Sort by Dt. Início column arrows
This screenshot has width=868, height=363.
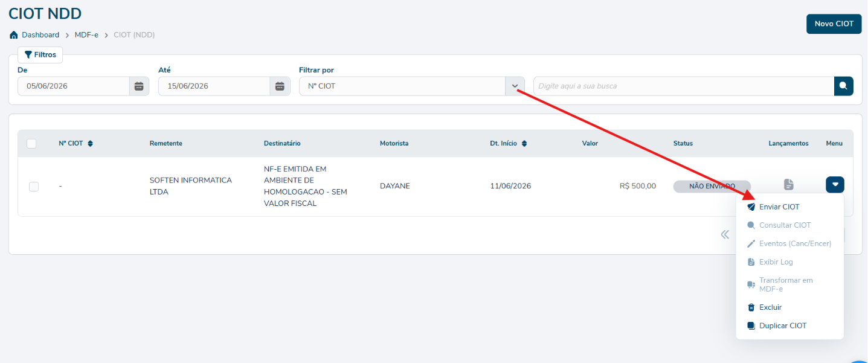(524, 144)
